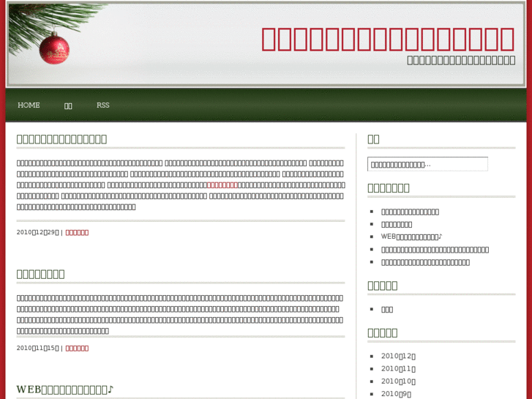The width and height of the screenshot is (532, 399).
Task: Click the Christmas ornament header image
Action: click(x=54, y=48)
